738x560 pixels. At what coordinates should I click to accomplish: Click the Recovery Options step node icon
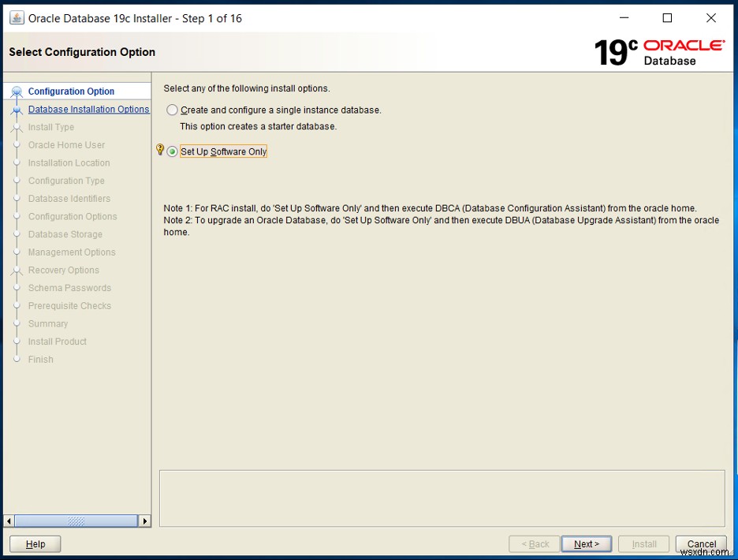(17, 270)
